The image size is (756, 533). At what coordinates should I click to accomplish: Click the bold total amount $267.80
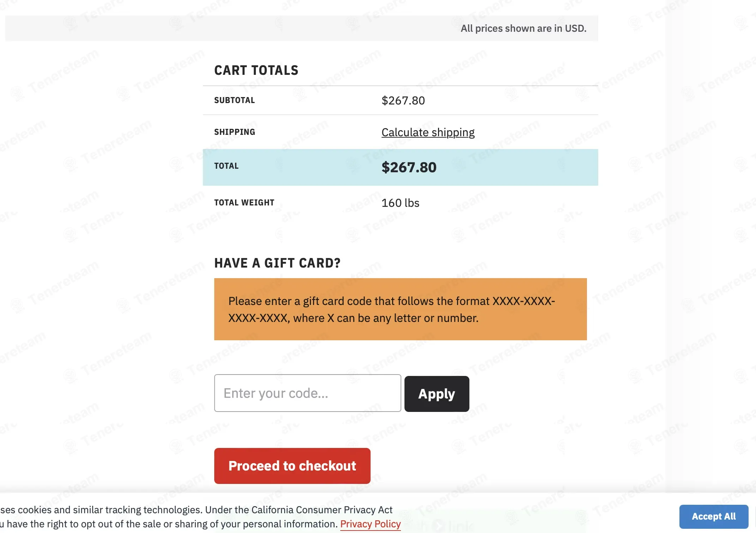(409, 167)
